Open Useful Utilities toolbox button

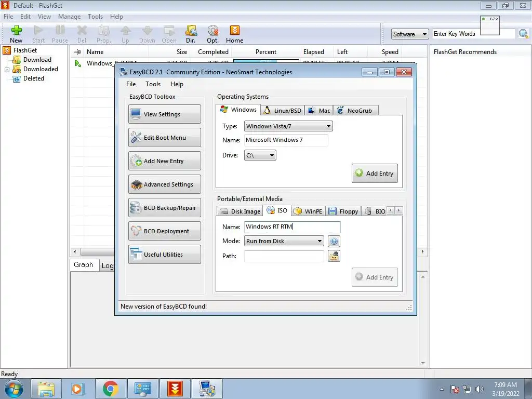click(x=165, y=255)
